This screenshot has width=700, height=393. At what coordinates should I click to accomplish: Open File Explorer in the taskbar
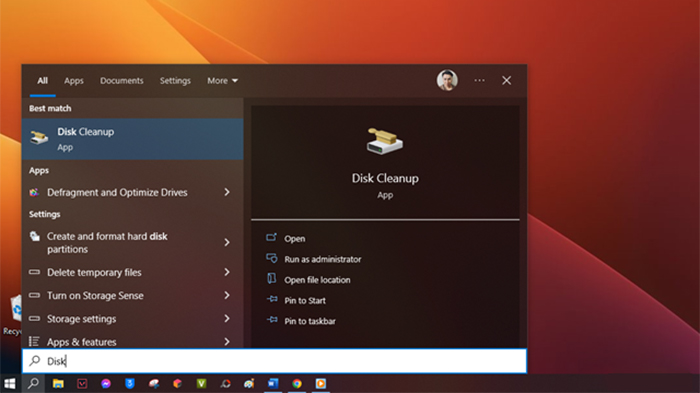pos(58,384)
